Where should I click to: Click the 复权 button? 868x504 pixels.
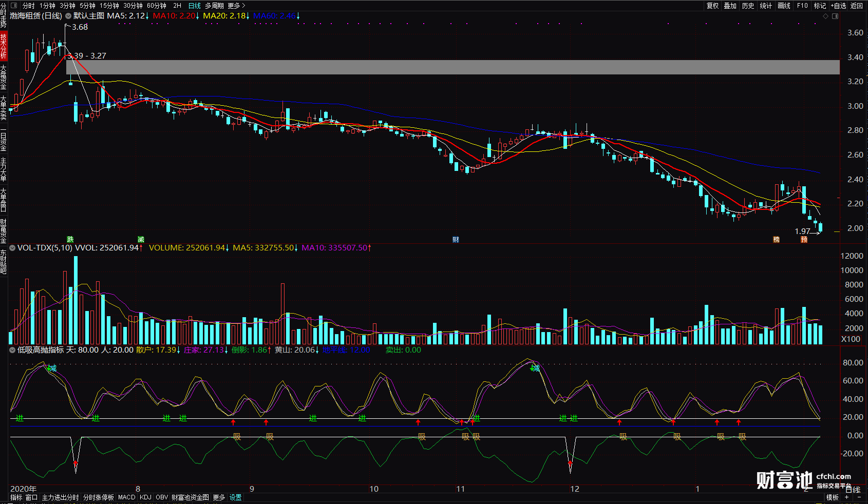(x=712, y=6)
